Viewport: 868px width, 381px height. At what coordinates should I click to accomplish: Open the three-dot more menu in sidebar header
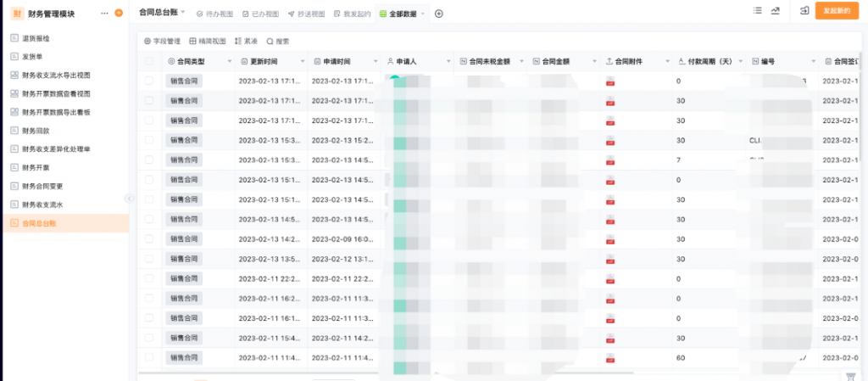[104, 13]
